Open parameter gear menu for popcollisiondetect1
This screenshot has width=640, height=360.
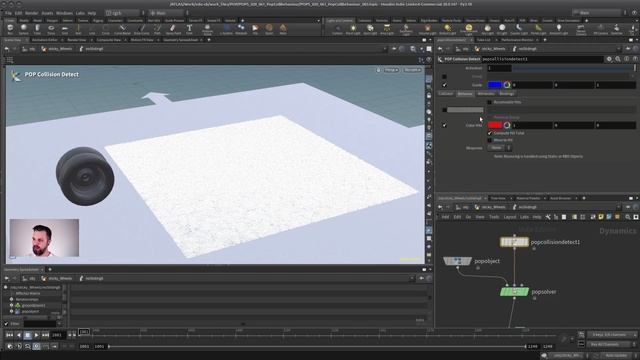pyautogui.click(x=609, y=59)
